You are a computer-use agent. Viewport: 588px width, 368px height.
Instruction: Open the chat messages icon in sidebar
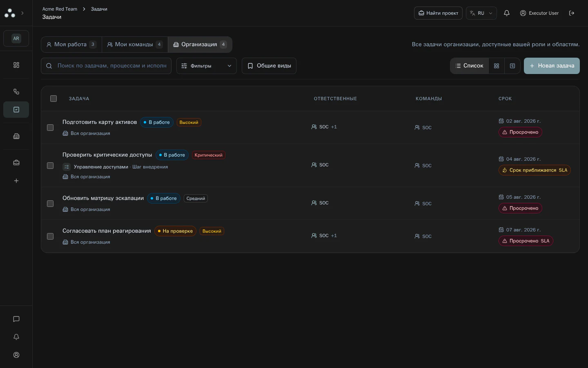tap(16, 319)
